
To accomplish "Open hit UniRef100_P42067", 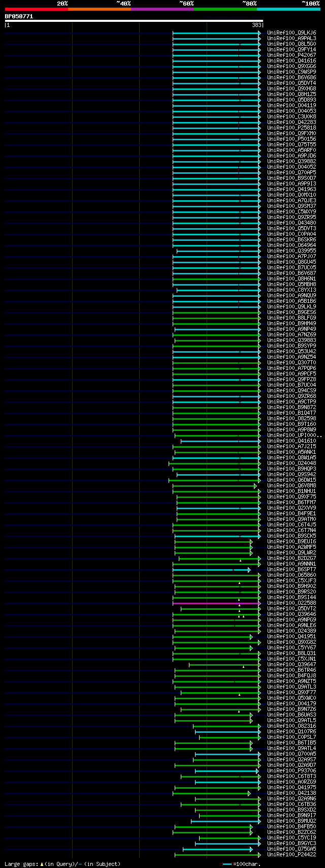I will (x=291, y=55).
